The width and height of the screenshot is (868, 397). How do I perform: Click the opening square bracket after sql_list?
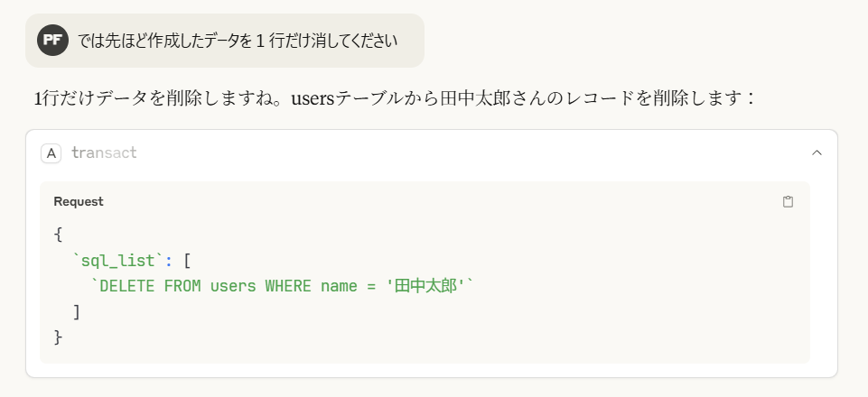187,261
